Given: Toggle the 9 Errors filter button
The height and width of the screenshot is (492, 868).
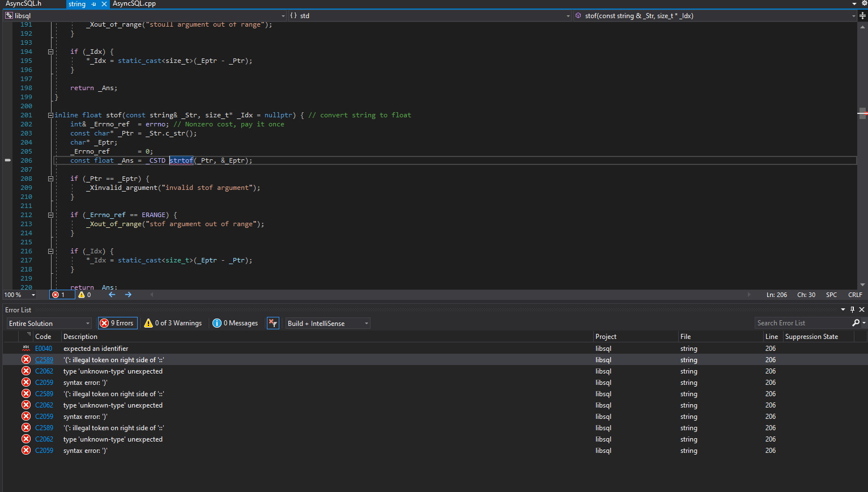Looking at the screenshot, I should pyautogui.click(x=117, y=323).
